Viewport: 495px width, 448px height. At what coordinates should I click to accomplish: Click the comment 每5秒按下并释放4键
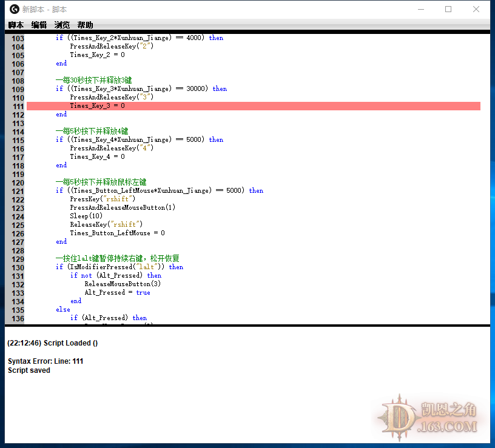click(x=92, y=131)
